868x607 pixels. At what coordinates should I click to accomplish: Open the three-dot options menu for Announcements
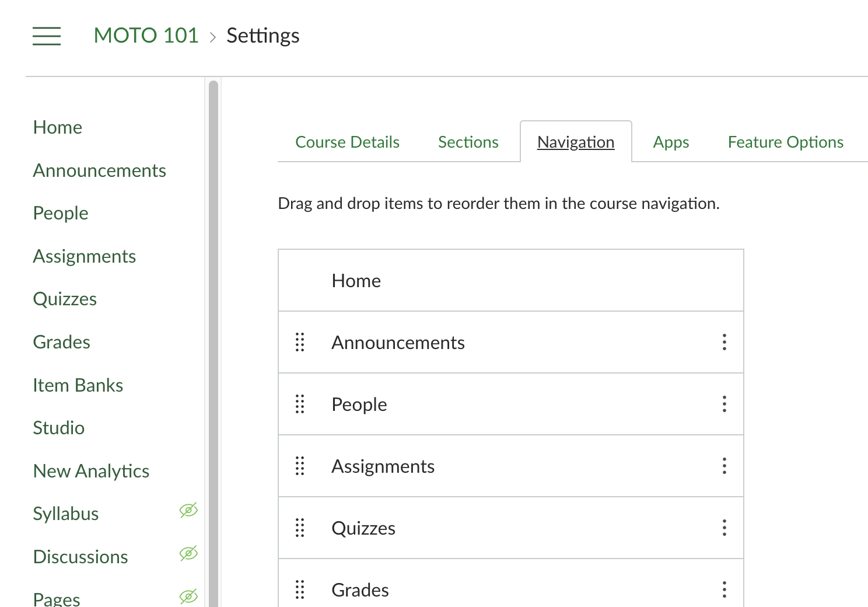point(724,343)
